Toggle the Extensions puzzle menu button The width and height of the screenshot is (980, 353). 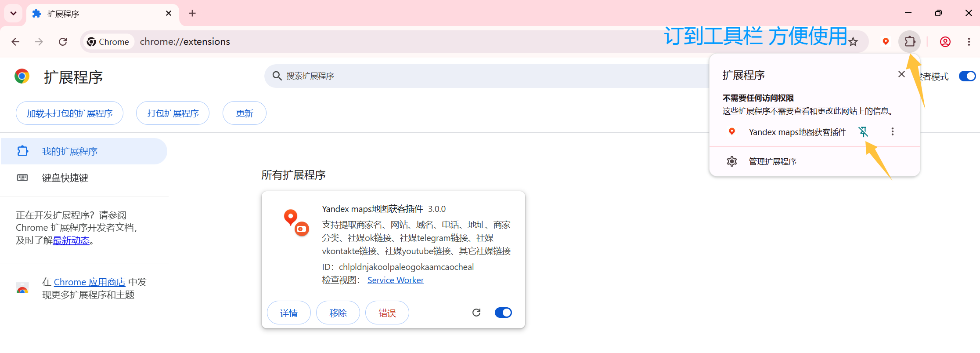[910, 41]
